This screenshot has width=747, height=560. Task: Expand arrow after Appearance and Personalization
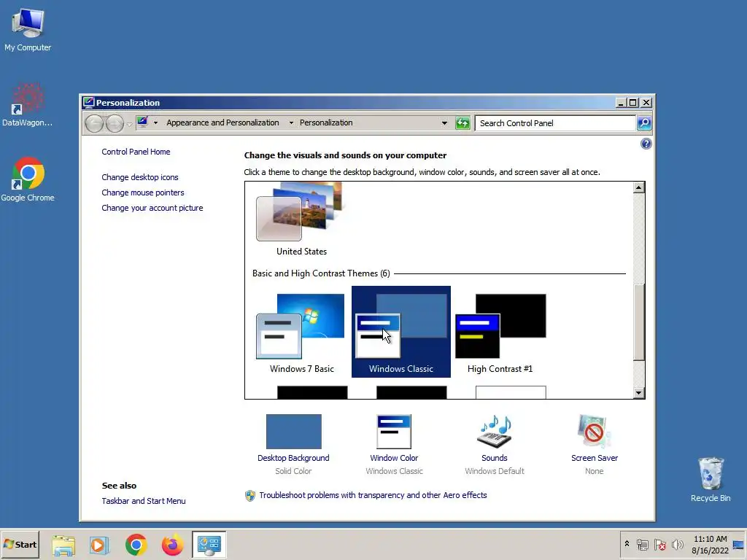pos(291,122)
